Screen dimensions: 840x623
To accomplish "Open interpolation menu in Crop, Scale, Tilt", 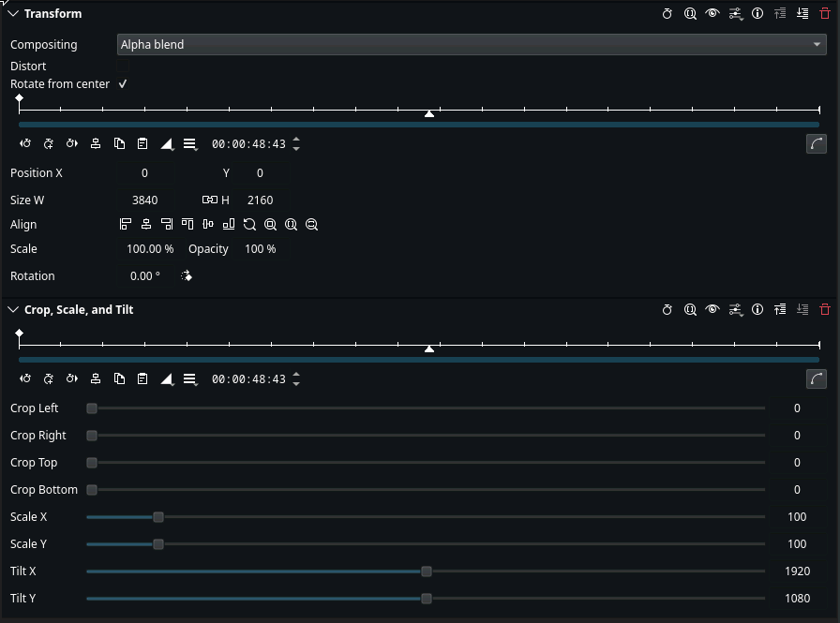I will 167,379.
